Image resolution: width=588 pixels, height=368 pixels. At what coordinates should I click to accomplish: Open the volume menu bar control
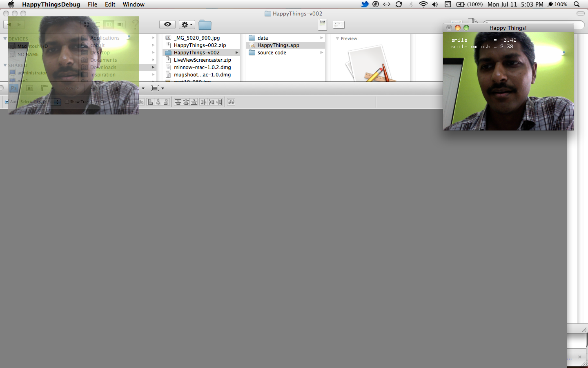pyautogui.click(x=435, y=4)
